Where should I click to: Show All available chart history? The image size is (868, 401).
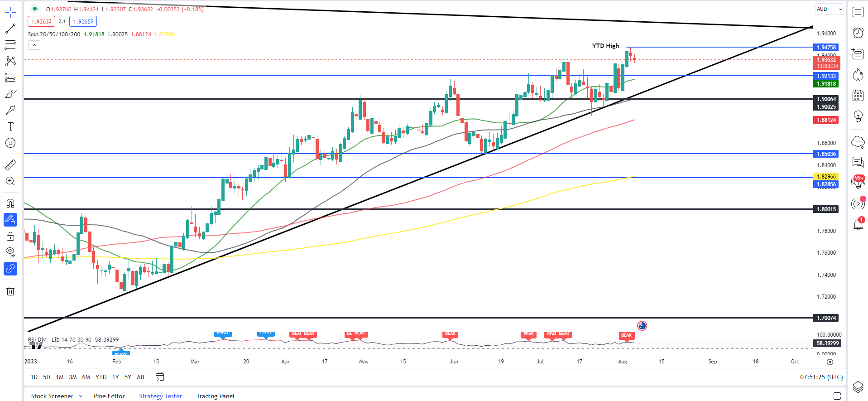click(140, 377)
